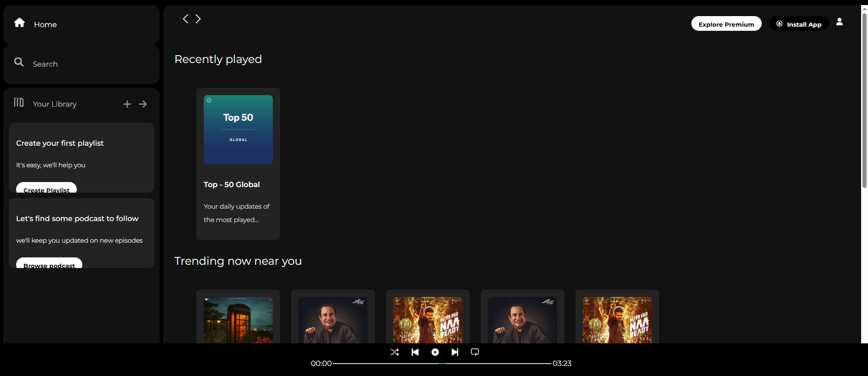Click the elapsed time 00:00
Screen dimensions: 868x376
point(321,363)
